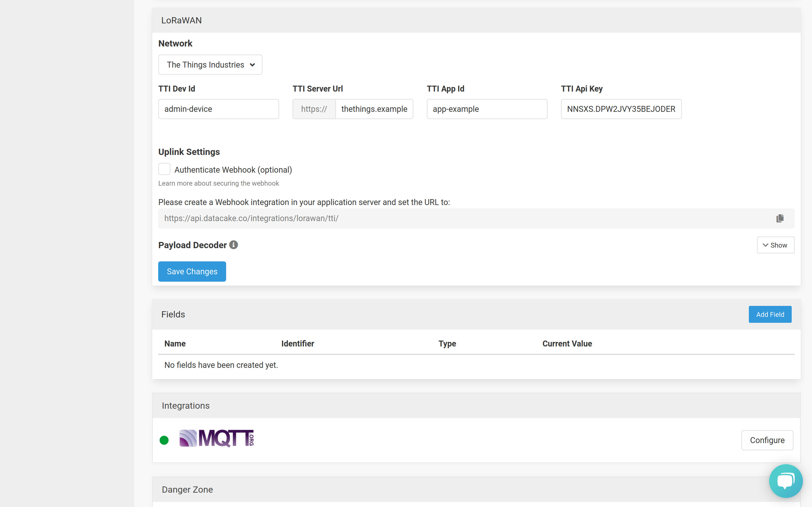Click the Fields section header
The width and height of the screenshot is (812, 507).
pos(173,314)
